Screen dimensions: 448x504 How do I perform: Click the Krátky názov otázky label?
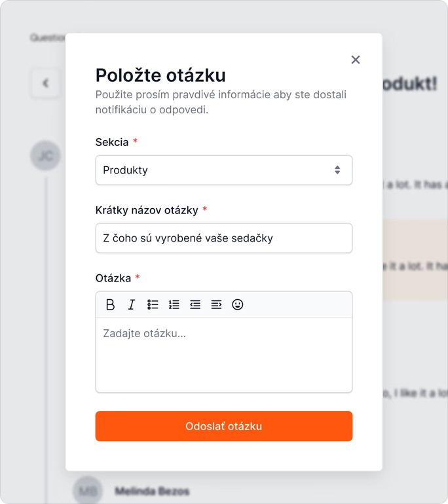click(x=147, y=210)
